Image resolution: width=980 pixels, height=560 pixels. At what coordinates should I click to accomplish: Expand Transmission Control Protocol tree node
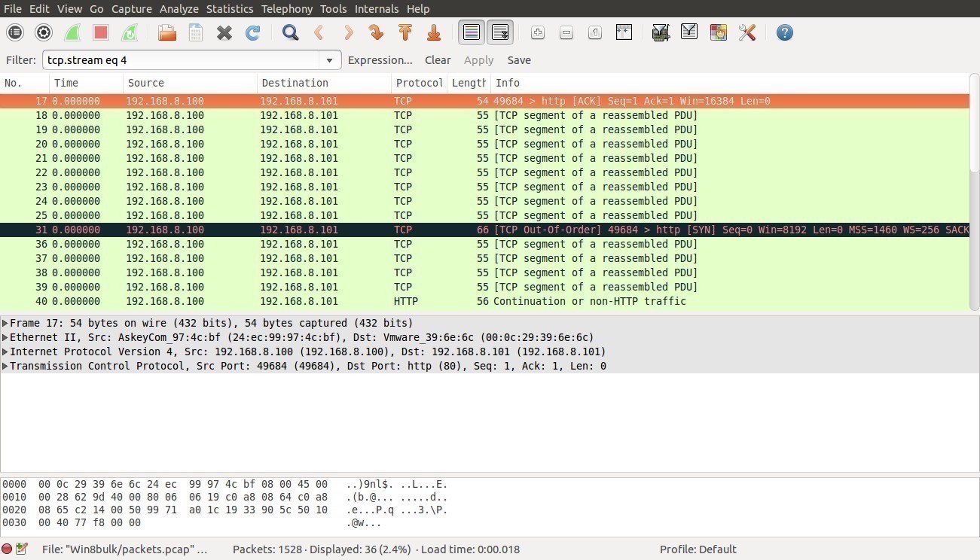[5, 367]
